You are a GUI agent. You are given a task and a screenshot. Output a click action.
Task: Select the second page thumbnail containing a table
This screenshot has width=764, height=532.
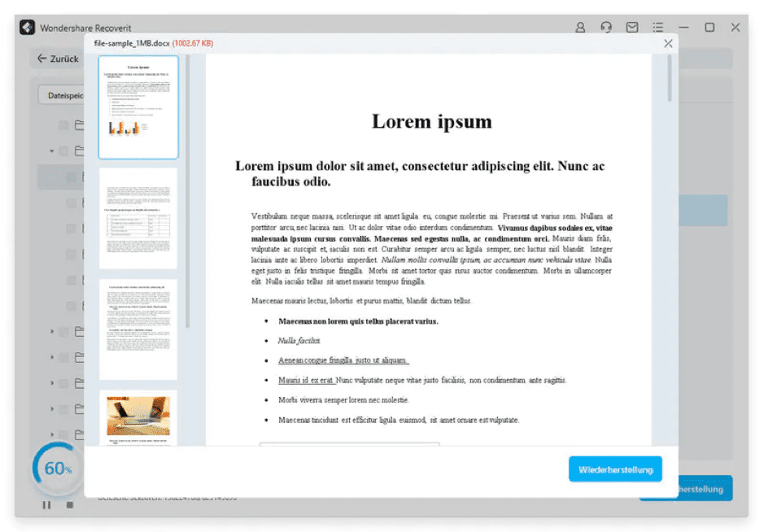coord(138,218)
